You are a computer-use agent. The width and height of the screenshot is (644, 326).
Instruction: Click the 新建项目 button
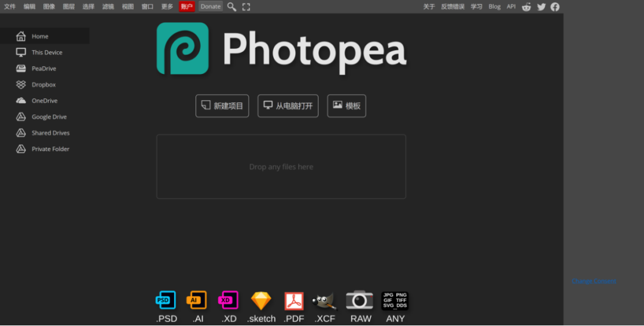click(x=222, y=106)
